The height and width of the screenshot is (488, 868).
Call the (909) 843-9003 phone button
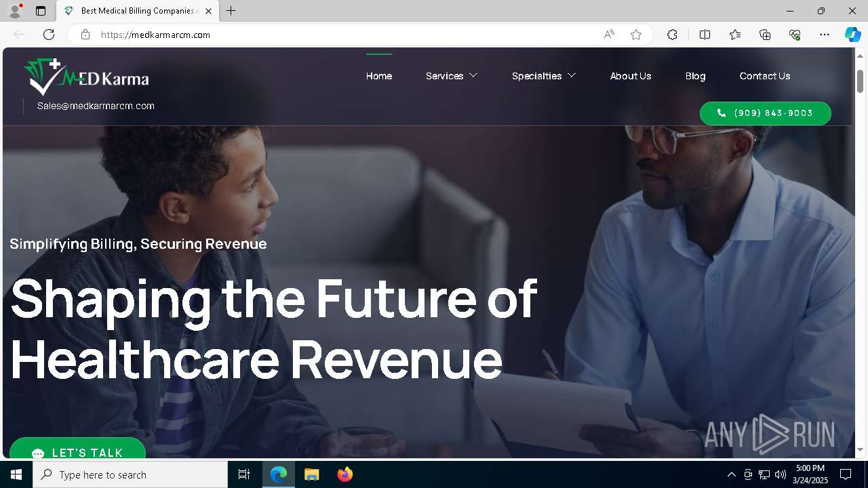click(765, 113)
